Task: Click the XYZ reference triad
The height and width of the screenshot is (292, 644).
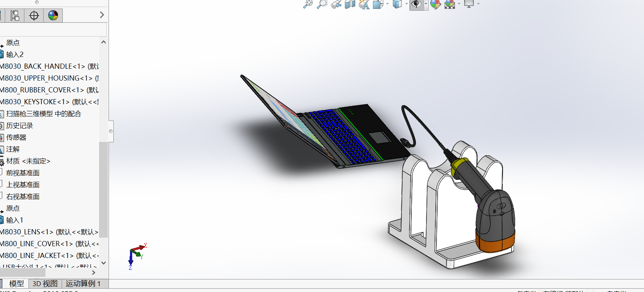Action: [x=137, y=256]
